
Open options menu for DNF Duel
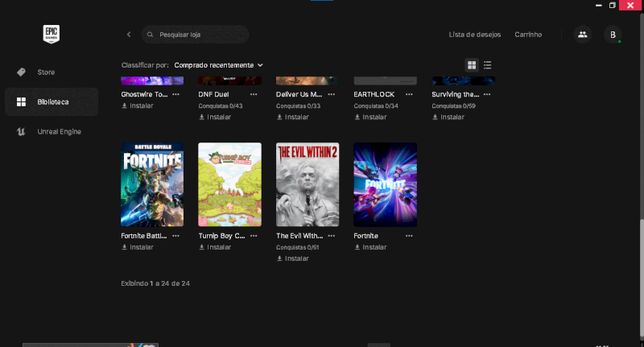tap(254, 94)
